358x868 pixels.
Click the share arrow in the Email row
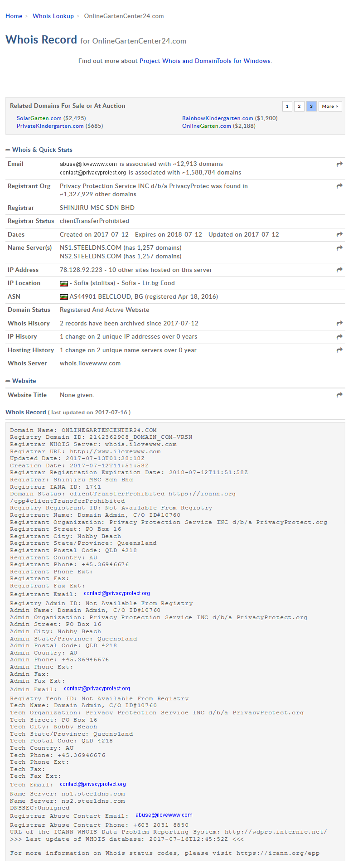(x=339, y=164)
